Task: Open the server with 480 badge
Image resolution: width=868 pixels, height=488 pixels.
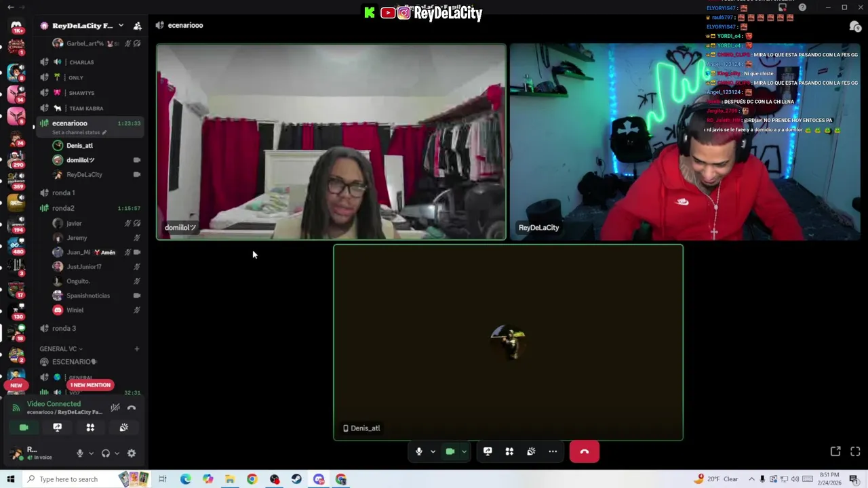Action: (x=16, y=245)
